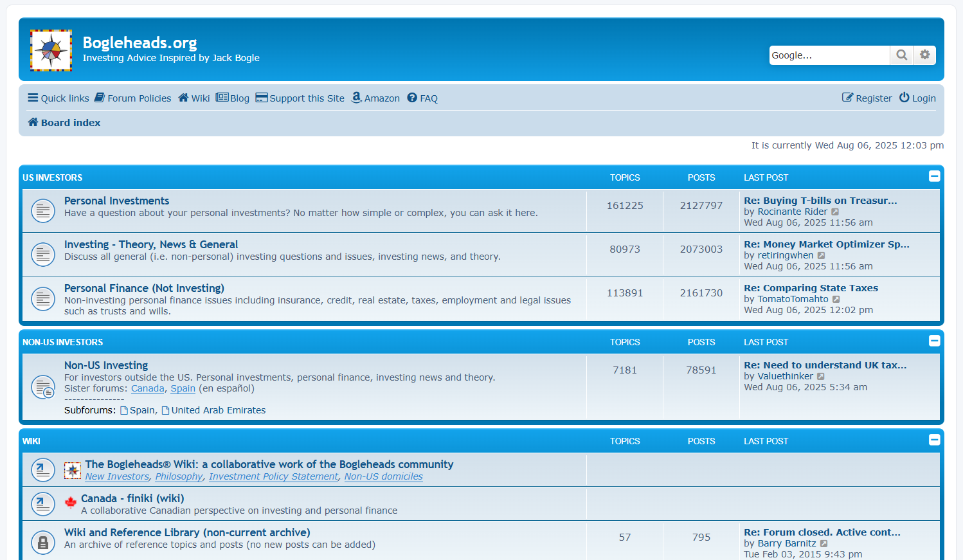963x560 pixels.
Task: View latest post icon by Valuethinker
Action: click(x=821, y=376)
